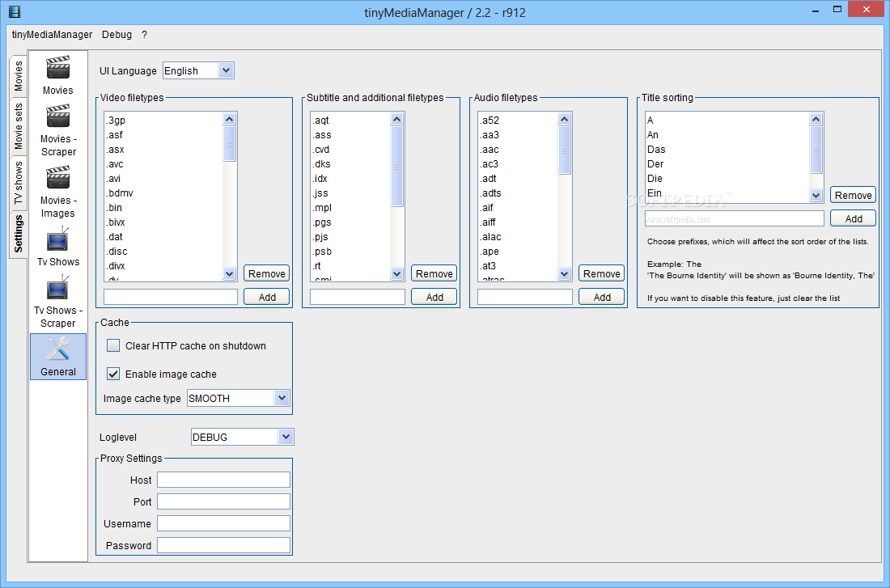Click the video filetypes scrollbar down arrow
Image resolution: width=890 pixels, height=588 pixels.
[229, 273]
